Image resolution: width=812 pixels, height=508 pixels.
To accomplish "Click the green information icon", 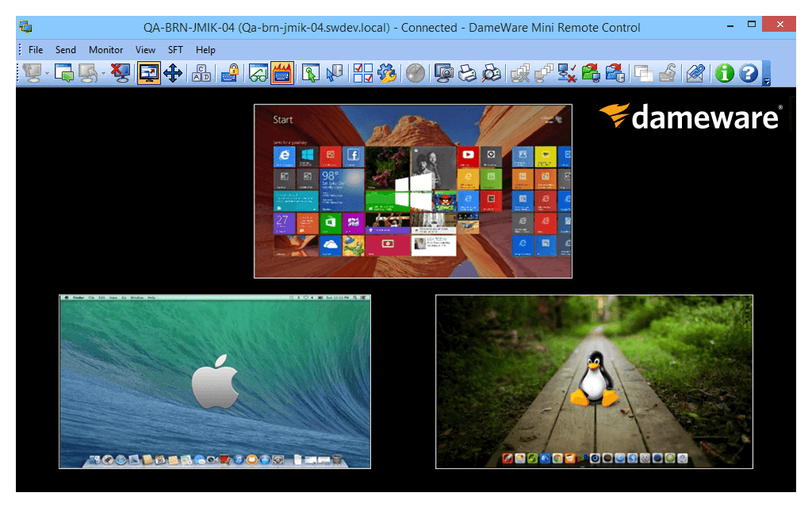I will (725, 73).
